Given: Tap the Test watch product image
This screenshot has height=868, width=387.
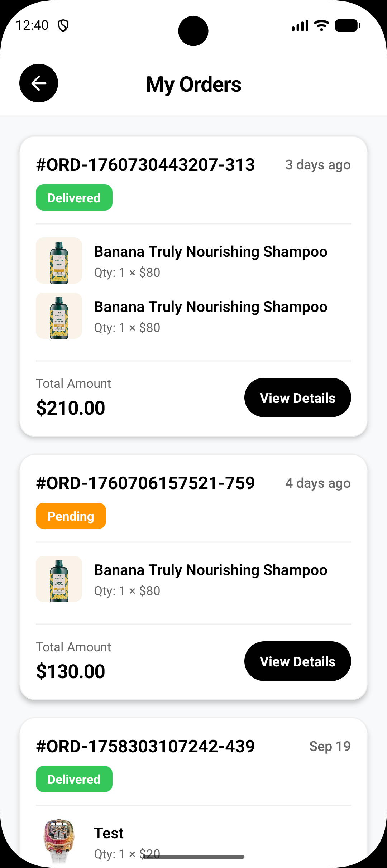Looking at the screenshot, I should coord(59,840).
